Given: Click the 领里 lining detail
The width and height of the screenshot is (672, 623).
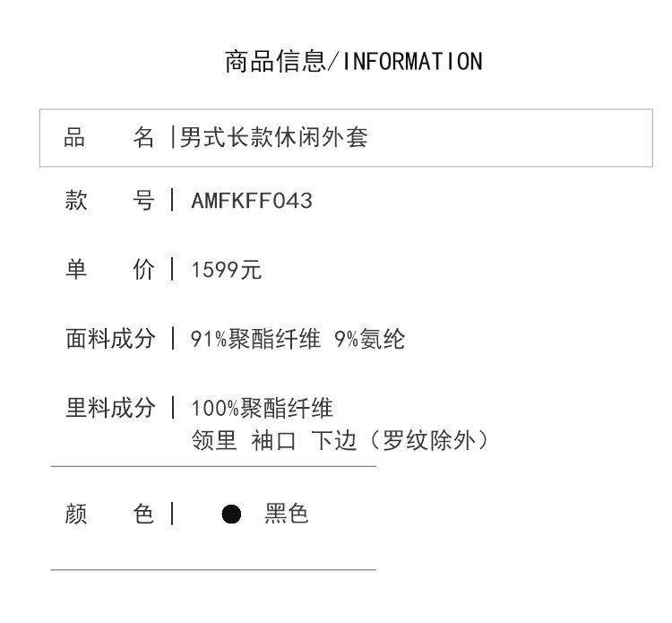Looking at the screenshot, I should point(213,440).
